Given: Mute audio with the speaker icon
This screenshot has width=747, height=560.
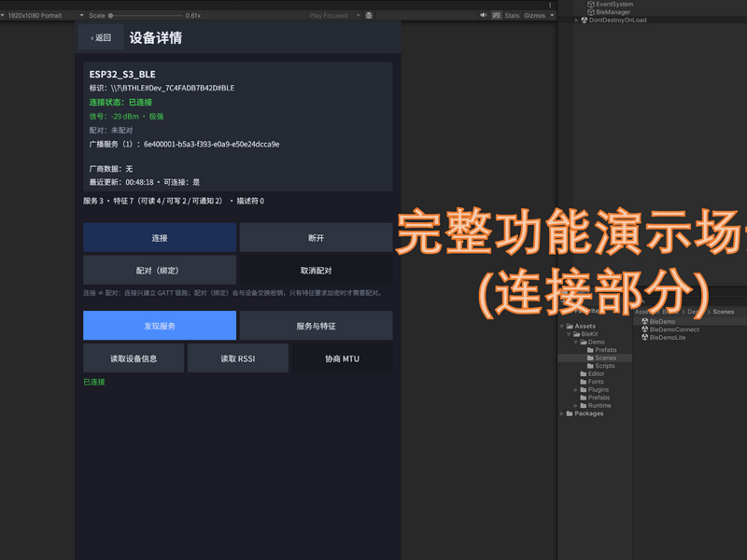Looking at the screenshot, I should pyautogui.click(x=483, y=15).
